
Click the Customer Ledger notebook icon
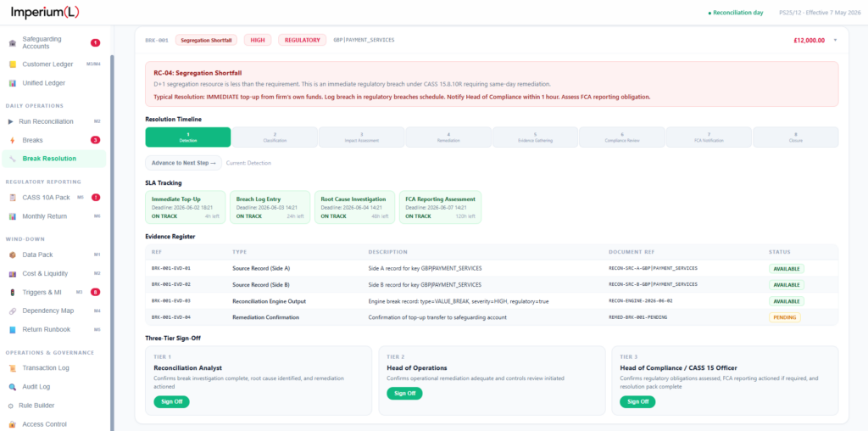[13, 64]
